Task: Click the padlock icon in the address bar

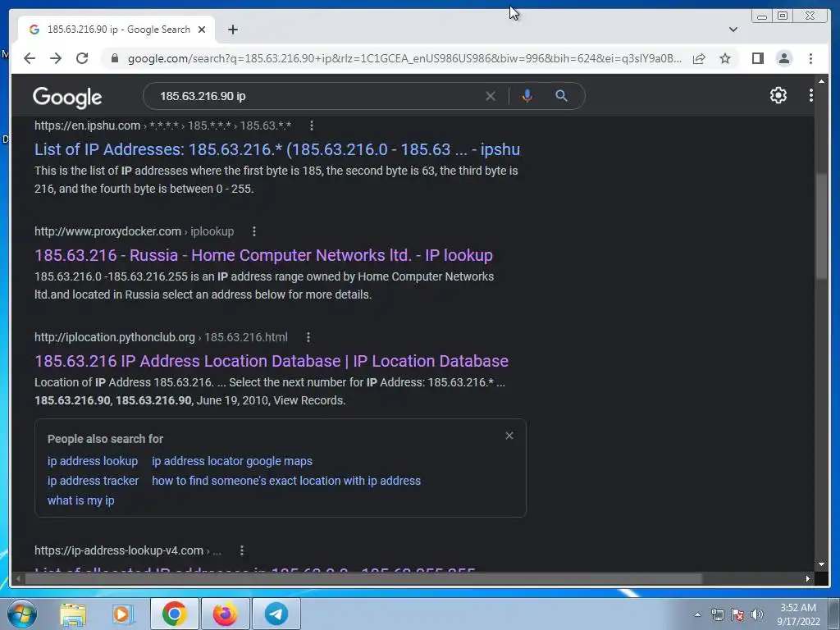Action: click(x=114, y=58)
